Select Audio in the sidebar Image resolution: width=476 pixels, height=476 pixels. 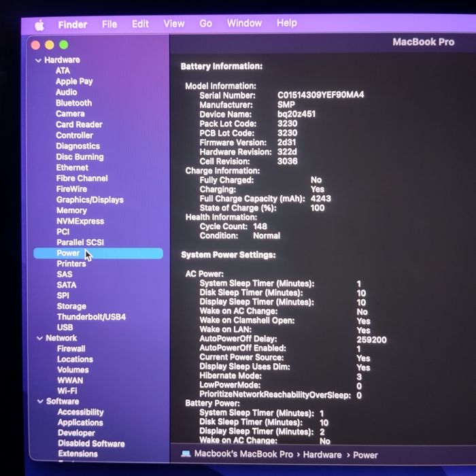(67, 92)
